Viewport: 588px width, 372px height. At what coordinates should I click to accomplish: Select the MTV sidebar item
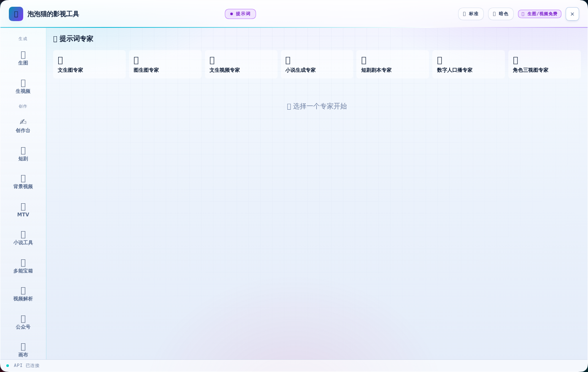pos(23,210)
